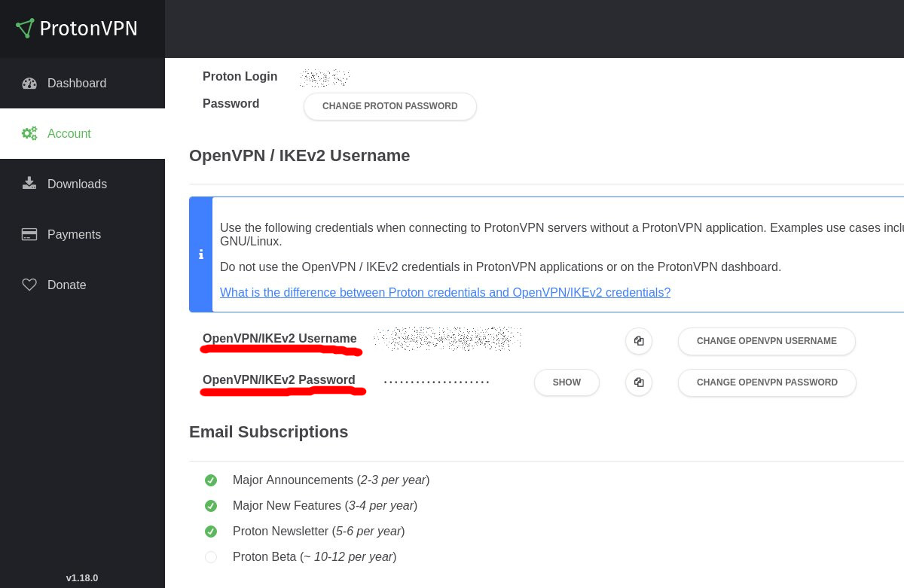The image size is (904, 588).
Task: Open the Account section
Action: pos(82,133)
